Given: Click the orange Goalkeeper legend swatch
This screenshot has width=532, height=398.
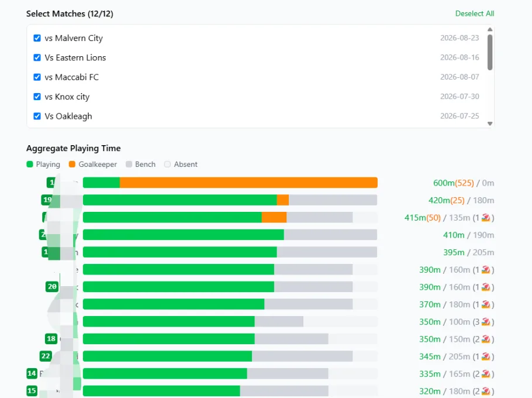Looking at the screenshot, I should [x=72, y=164].
